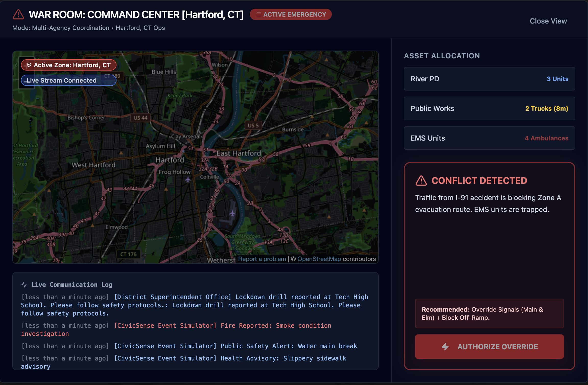Click lightning bolt icon on override button
Image resolution: width=588 pixels, height=385 pixels.
tap(445, 347)
